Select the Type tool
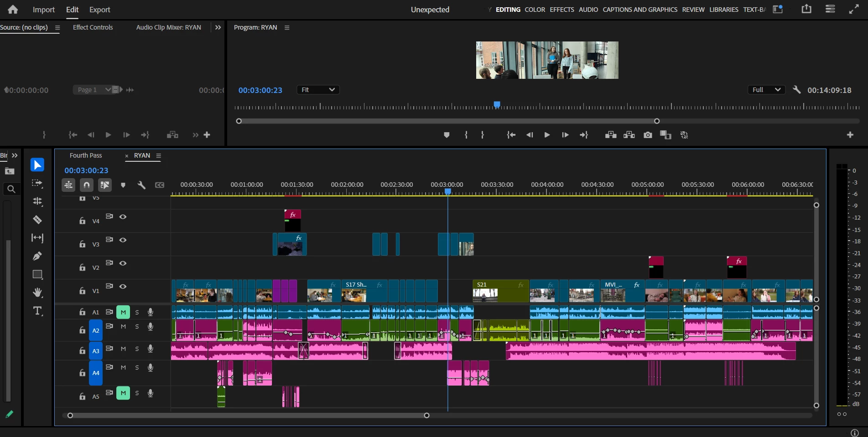Screen dimensions: 868x437 pyautogui.click(x=37, y=311)
